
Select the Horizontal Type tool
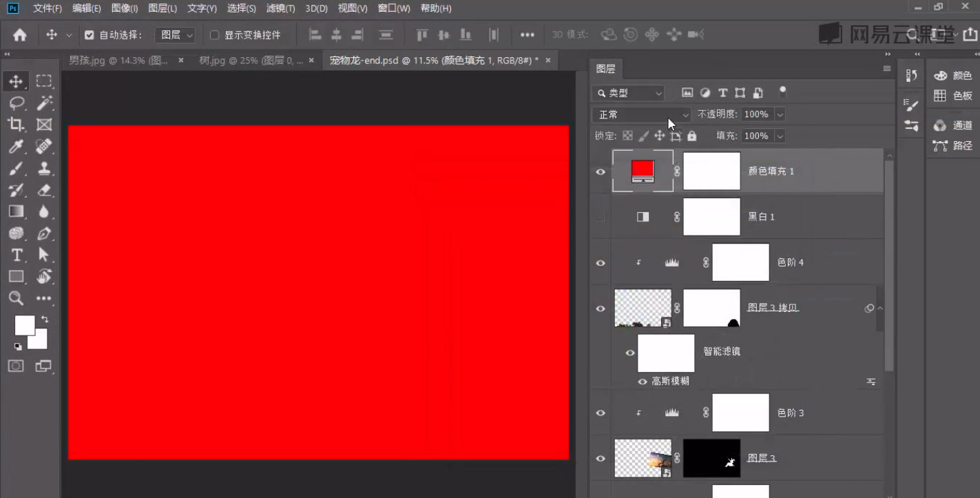pos(16,255)
